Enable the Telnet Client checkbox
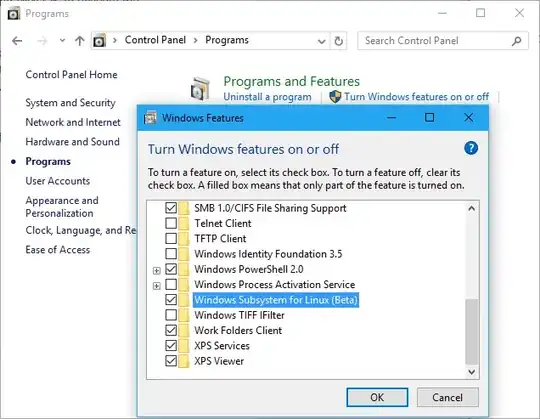The width and height of the screenshot is (540, 419). (171, 223)
